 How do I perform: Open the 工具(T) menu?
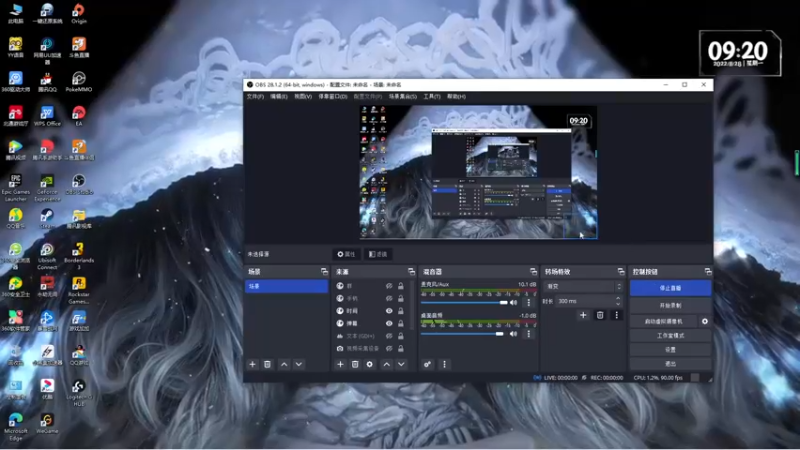coord(432,96)
